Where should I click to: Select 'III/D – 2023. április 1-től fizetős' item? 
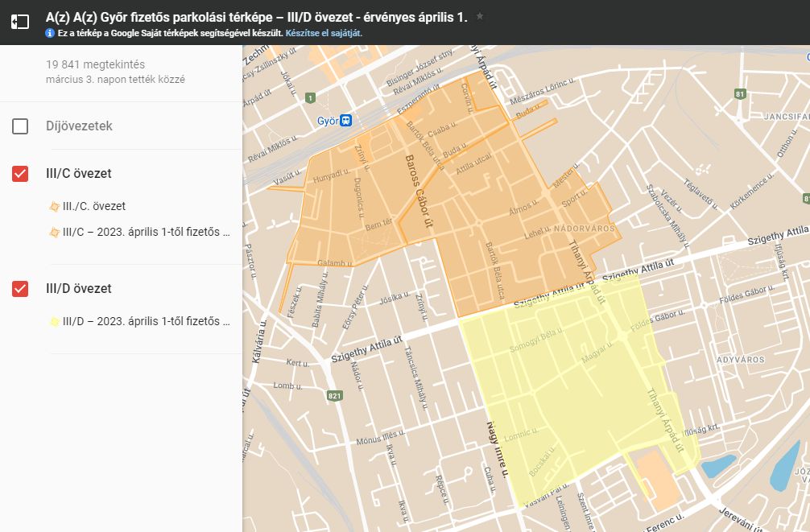(x=146, y=322)
